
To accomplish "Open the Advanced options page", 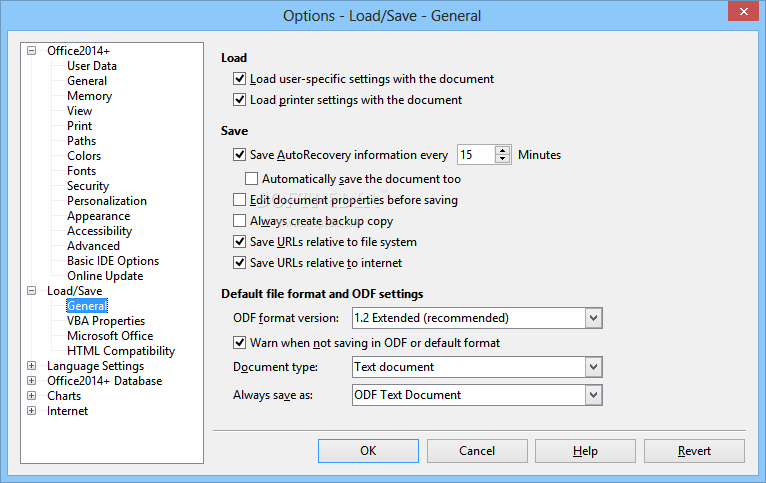I will pyautogui.click(x=93, y=246).
